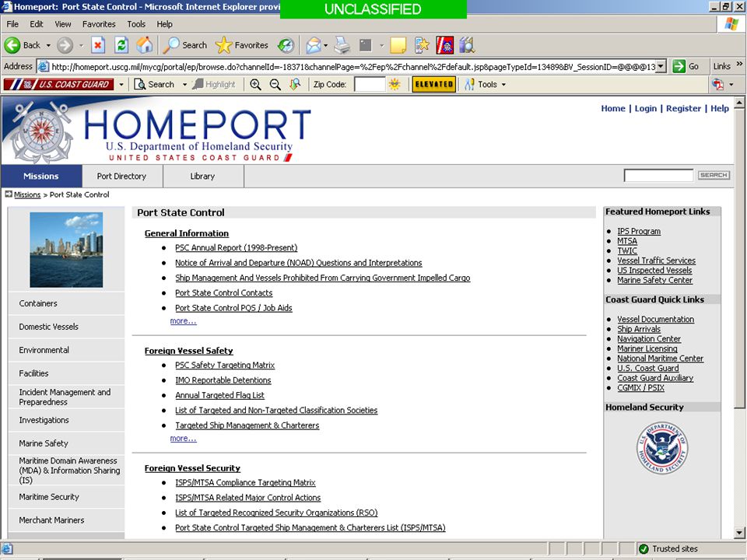This screenshot has width=747, height=560.
Task: Go back with the green Back arrow
Action: pos(12,45)
